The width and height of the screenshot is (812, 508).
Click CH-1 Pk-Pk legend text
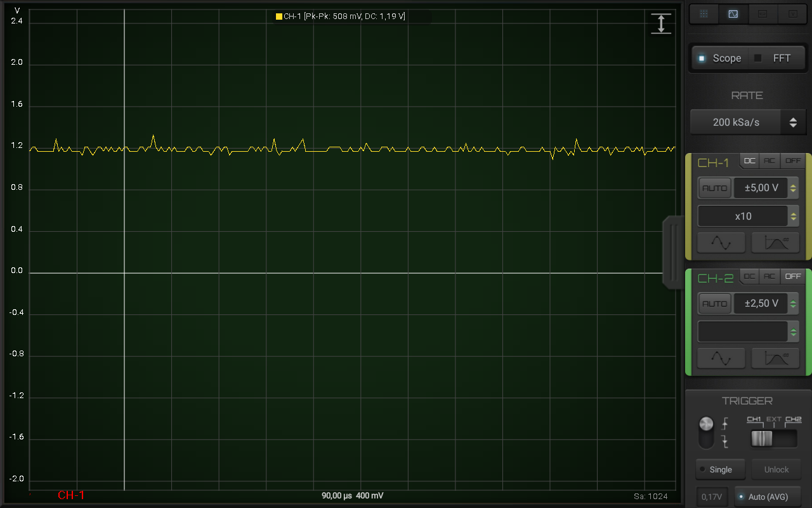[344, 17]
